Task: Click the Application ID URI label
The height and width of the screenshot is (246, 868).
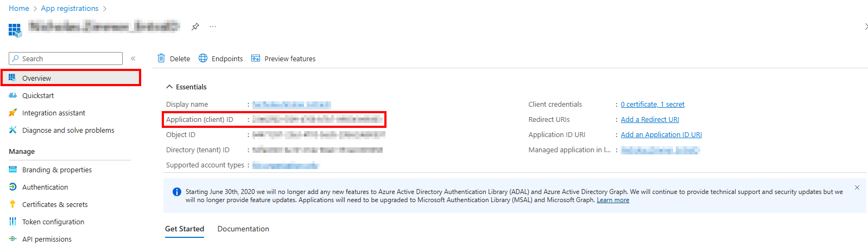Action: (557, 134)
